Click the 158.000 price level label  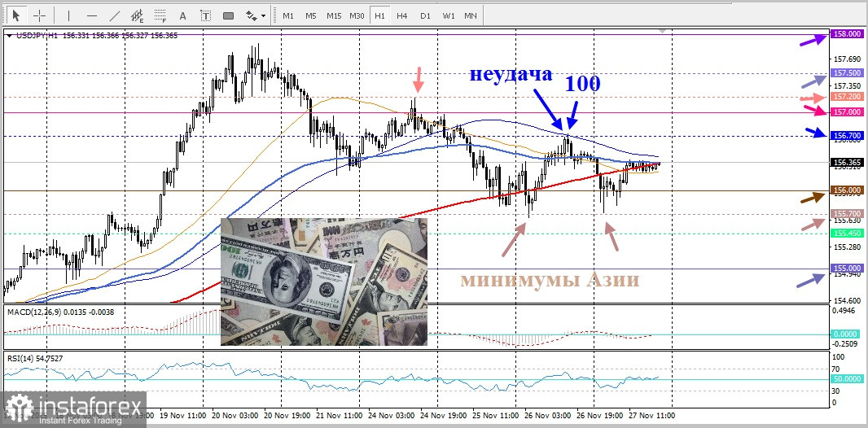coord(847,33)
